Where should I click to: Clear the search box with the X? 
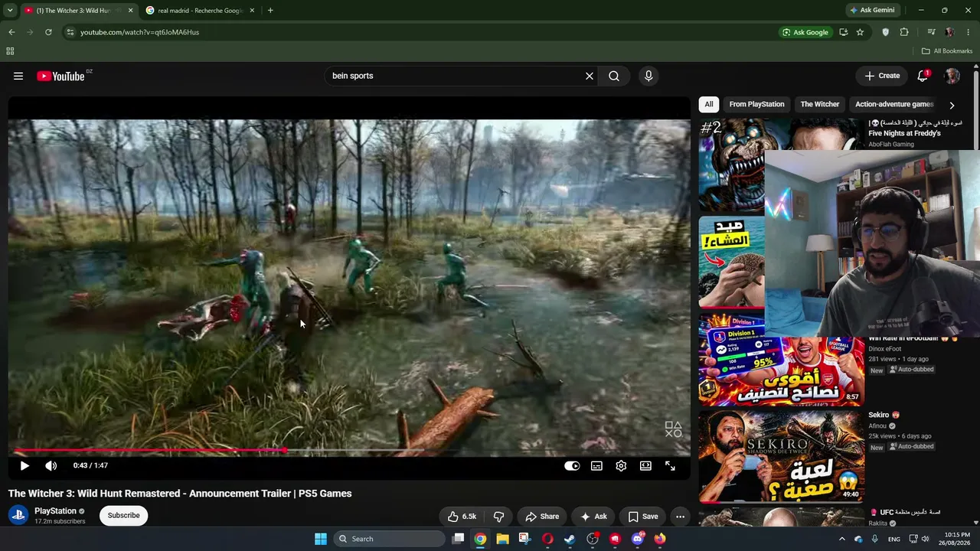click(x=590, y=76)
